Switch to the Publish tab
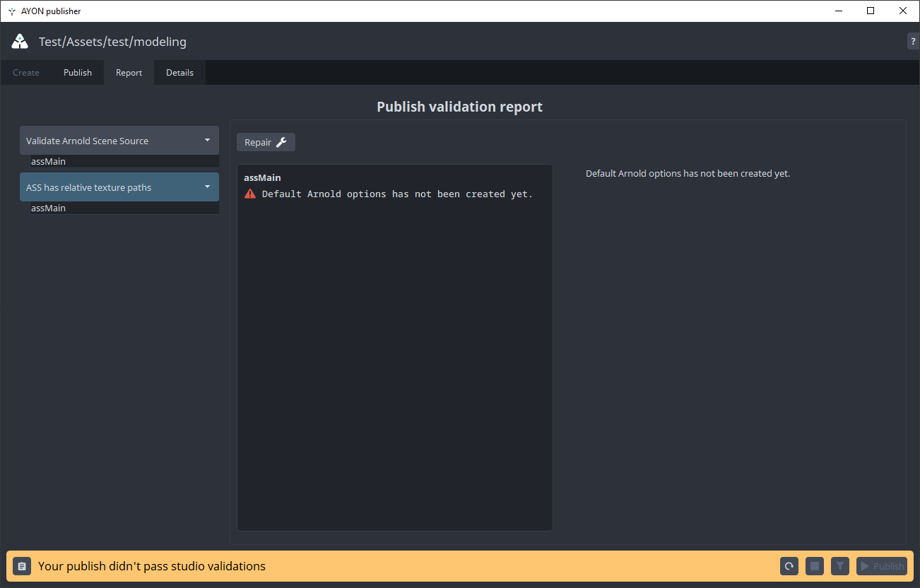 (78, 72)
